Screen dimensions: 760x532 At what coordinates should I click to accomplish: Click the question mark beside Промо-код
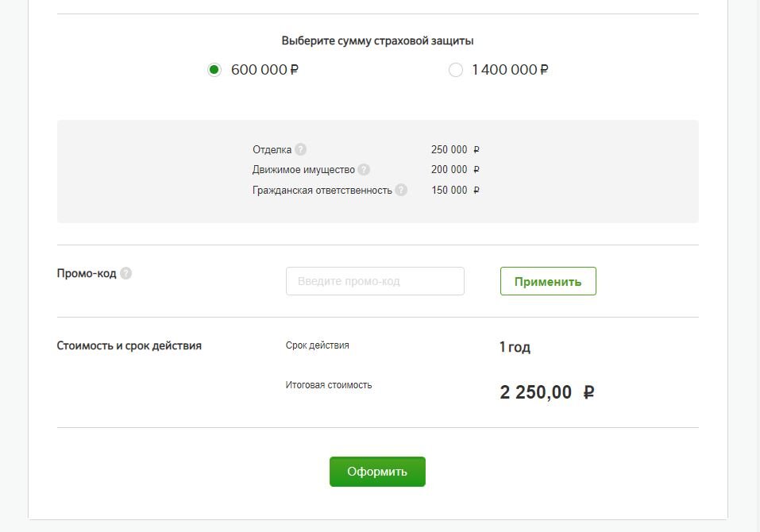(x=125, y=273)
